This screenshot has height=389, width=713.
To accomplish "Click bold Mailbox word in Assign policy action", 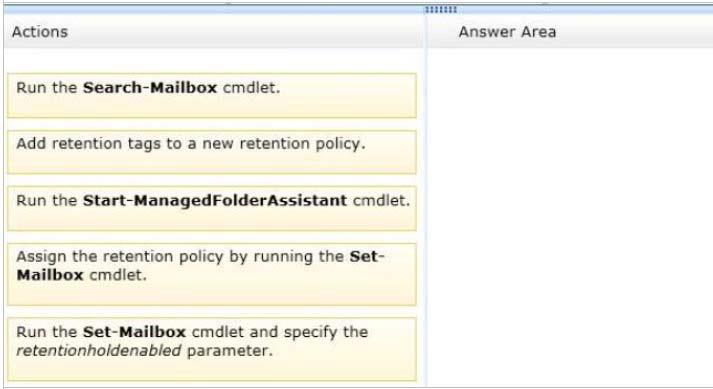I will click(50, 275).
